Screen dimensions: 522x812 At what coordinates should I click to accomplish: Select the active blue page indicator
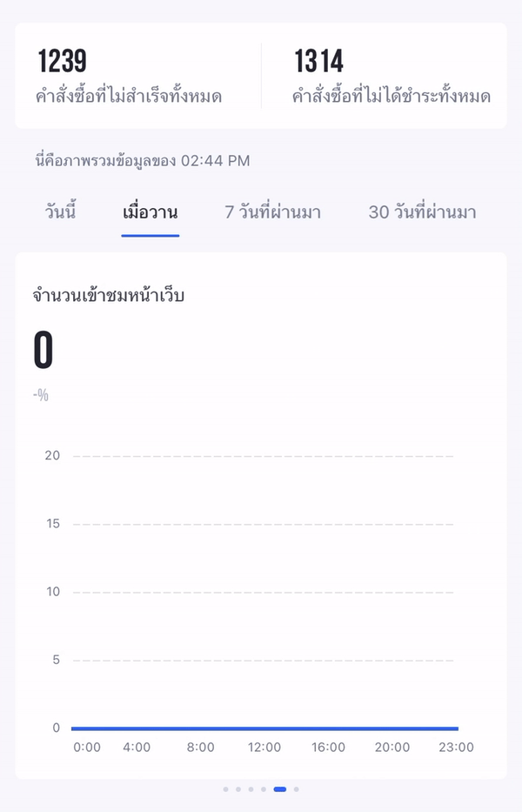[279, 789]
